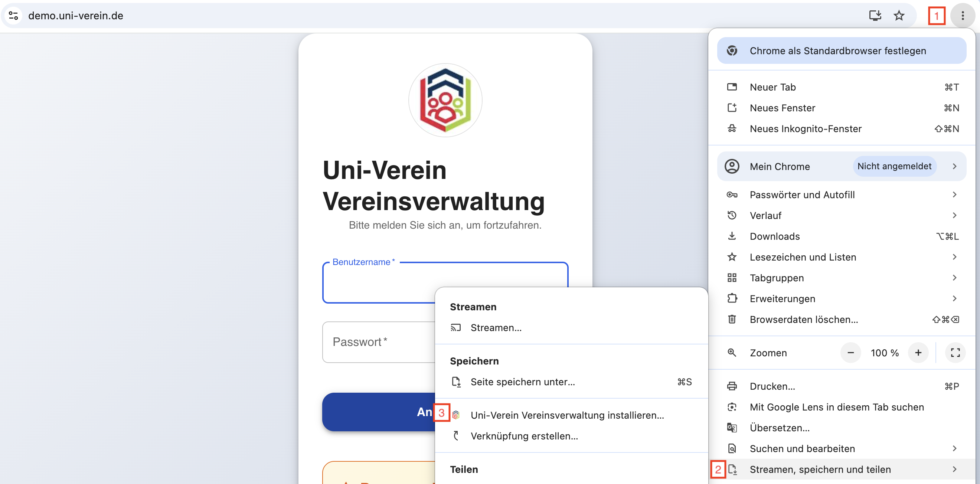Click the Erweiterungen puzzle icon
980x484 pixels.
point(732,298)
